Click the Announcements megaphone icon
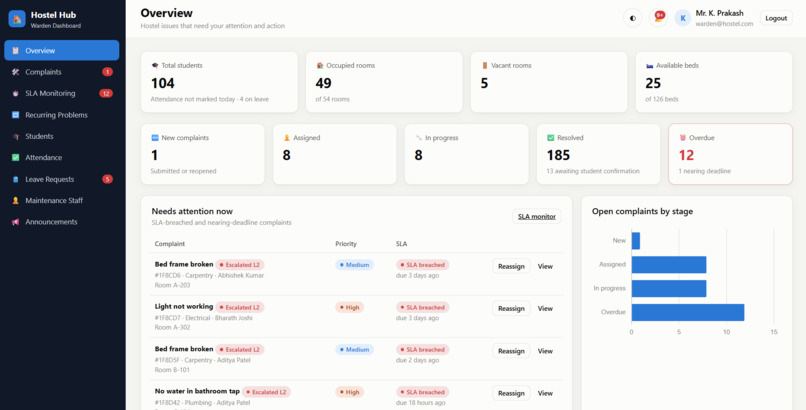Image resolution: width=806 pixels, height=410 pixels. coord(15,222)
